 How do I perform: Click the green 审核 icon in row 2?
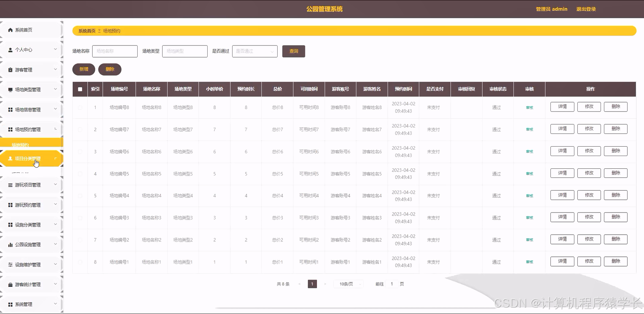530,129
